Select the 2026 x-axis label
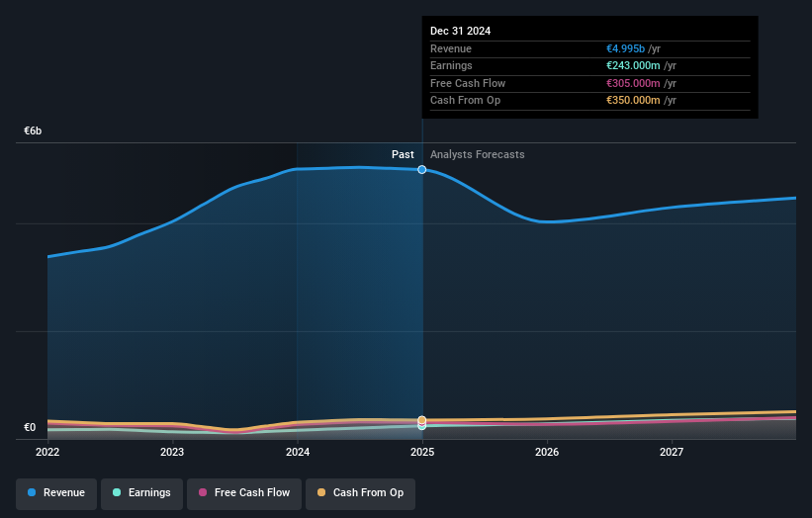The image size is (812, 518). click(547, 453)
